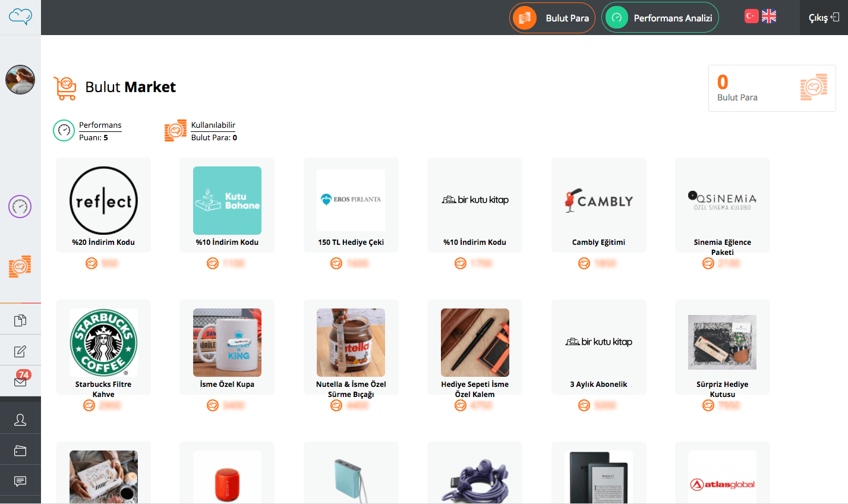Select the Starbucks Filtre Kahve product
The image size is (848, 504).
pos(103,347)
